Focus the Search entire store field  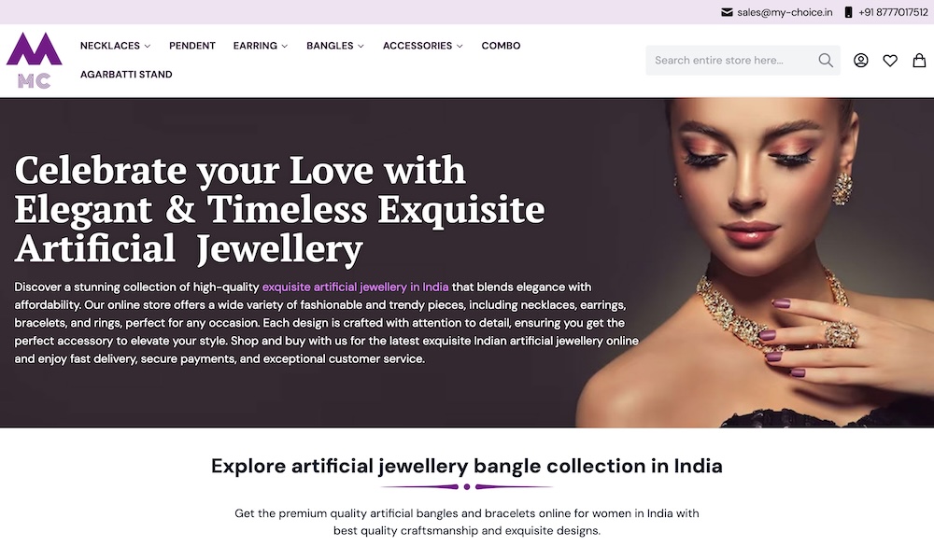click(732, 60)
